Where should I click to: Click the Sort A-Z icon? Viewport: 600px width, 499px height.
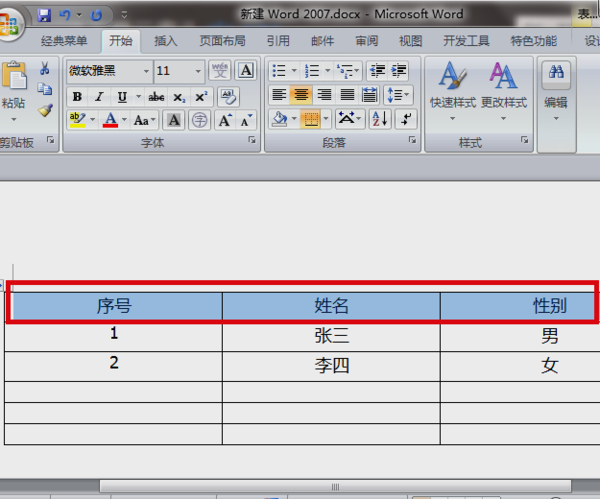(380, 119)
